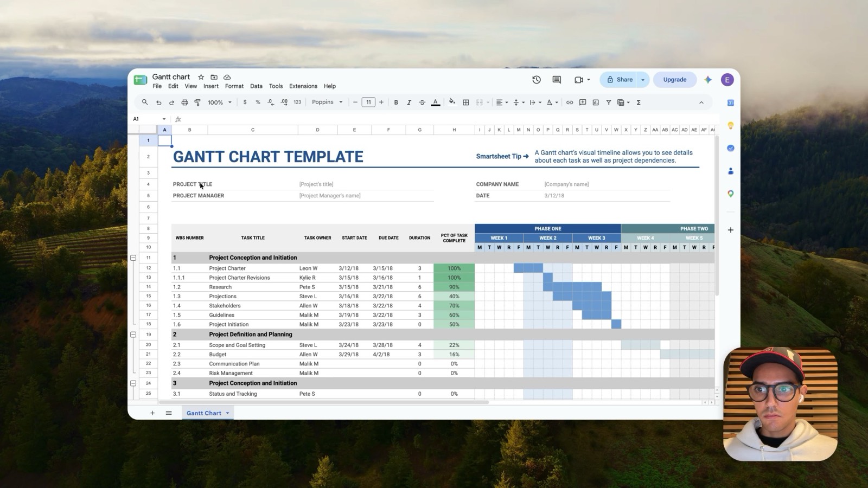Open the functions sigma menu
Image resolution: width=868 pixels, height=488 pixels.
tap(639, 102)
